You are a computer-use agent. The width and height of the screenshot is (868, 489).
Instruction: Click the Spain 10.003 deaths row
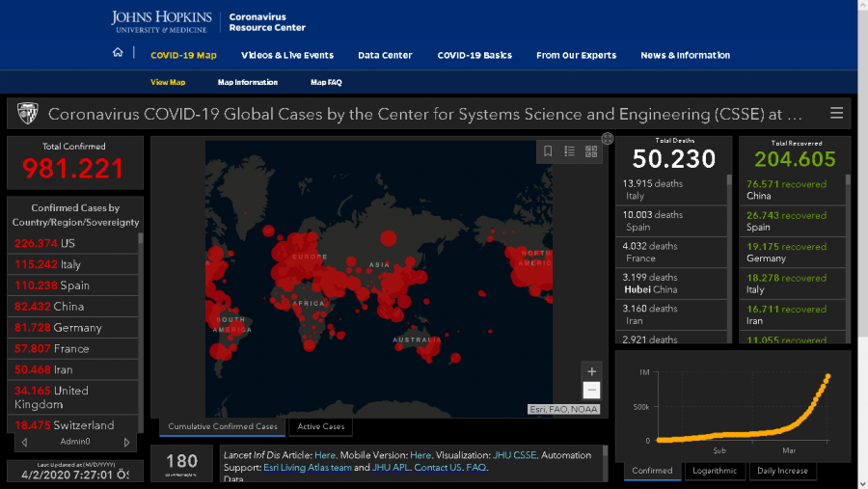coord(671,221)
